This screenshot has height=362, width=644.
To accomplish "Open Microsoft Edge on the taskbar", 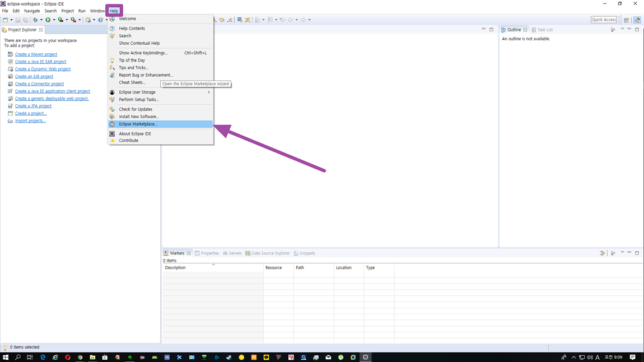I will [43, 358].
